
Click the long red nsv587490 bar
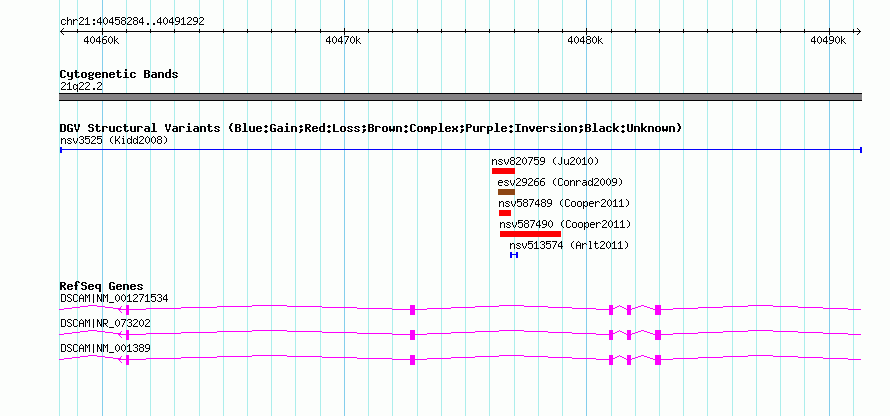[x=530, y=234]
